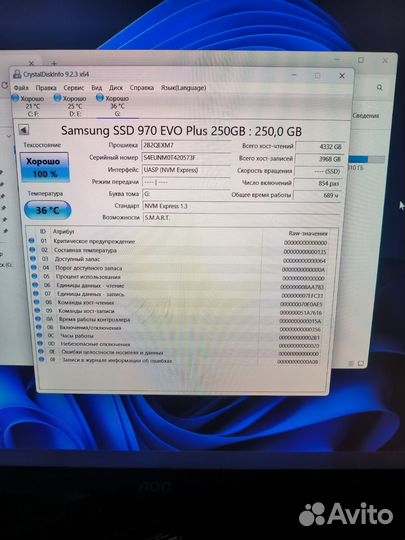This screenshot has height=540, width=405.
Task: Click blue health icon of G: disk tab
Action: [100, 98]
